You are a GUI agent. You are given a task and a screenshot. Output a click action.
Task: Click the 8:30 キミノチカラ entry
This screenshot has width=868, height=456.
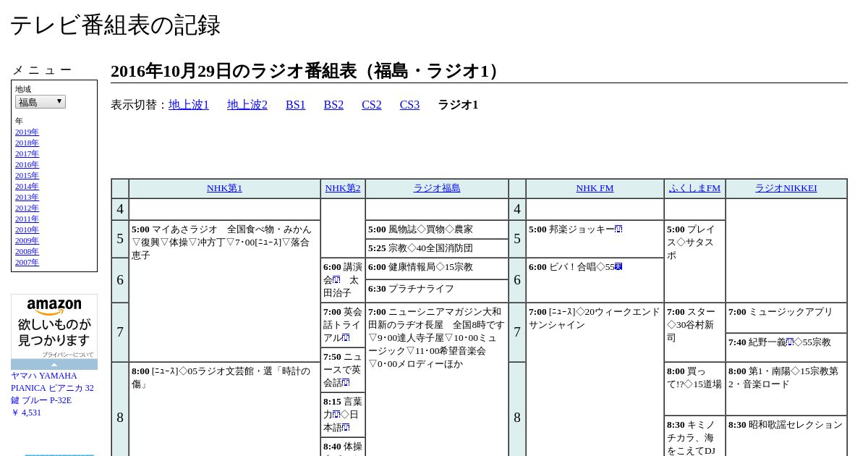tap(694, 436)
